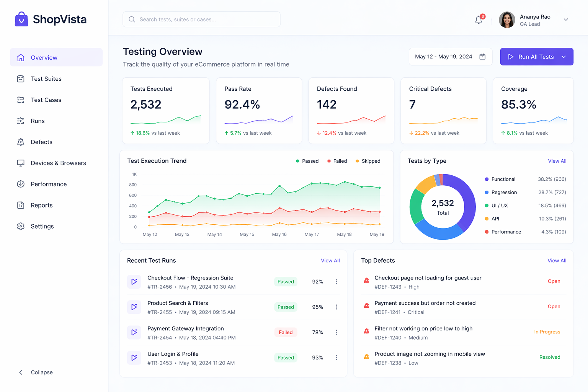
Task: Open the date range picker May 12 - May 19
Action: [x=450, y=56]
